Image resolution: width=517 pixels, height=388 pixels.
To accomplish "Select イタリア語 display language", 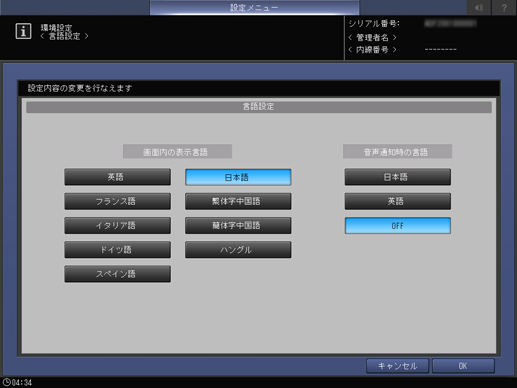I will click(117, 226).
